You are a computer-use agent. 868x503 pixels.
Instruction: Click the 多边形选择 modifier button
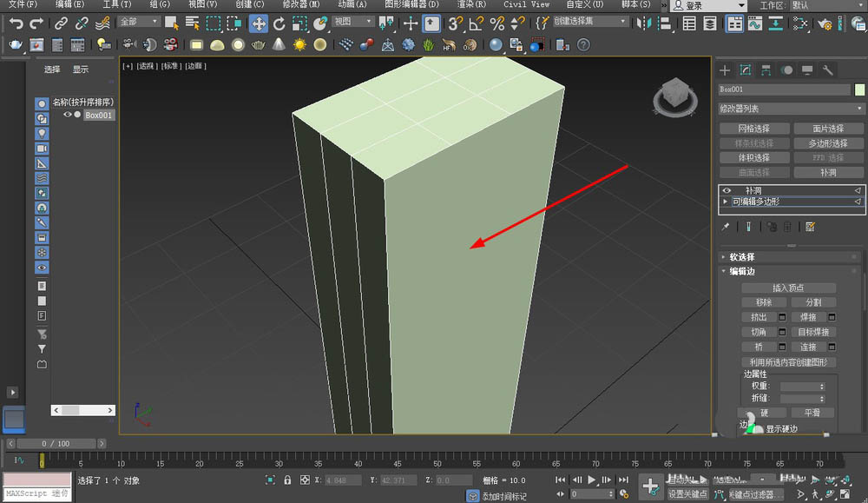pos(828,143)
